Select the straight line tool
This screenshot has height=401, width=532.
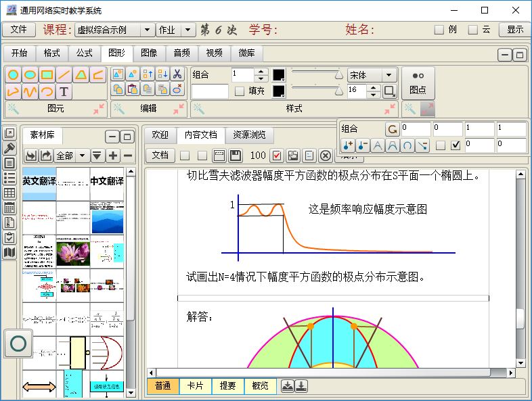[x=64, y=74]
